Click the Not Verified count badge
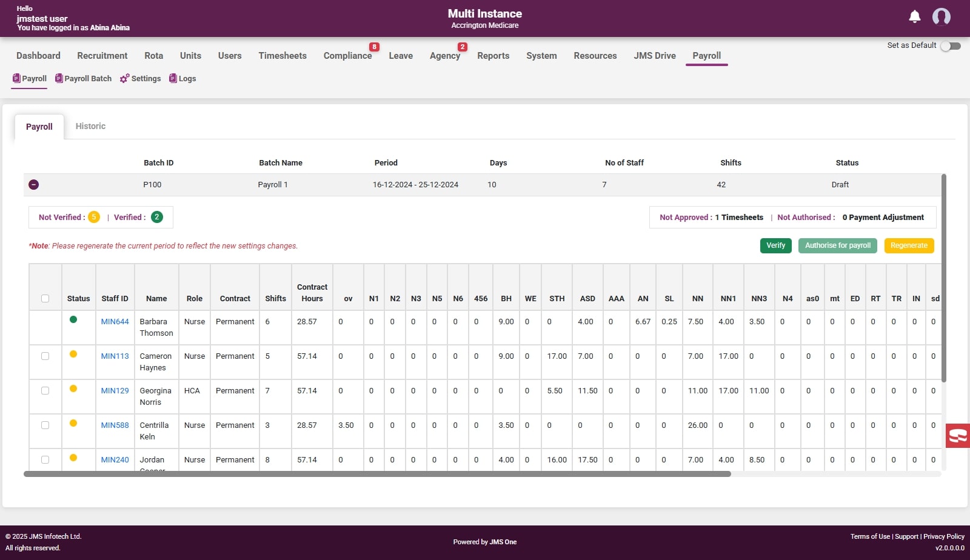This screenshot has width=970, height=560. coord(94,217)
